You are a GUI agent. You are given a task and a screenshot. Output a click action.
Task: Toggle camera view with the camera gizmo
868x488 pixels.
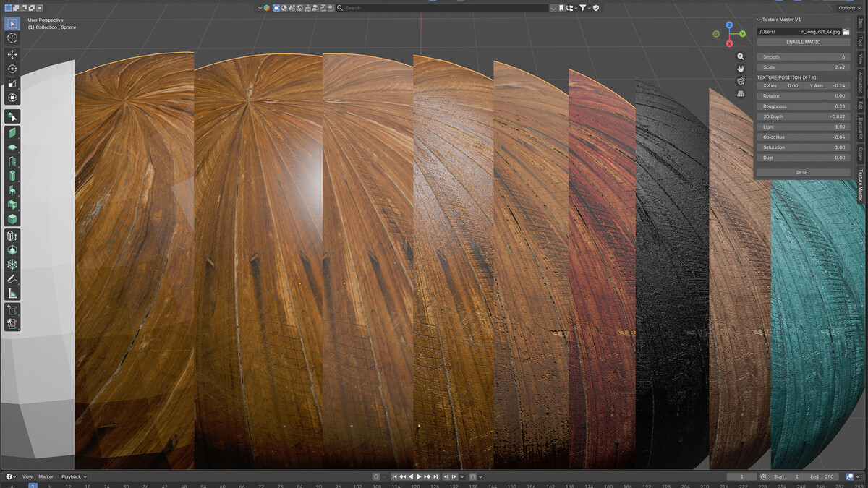click(741, 81)
